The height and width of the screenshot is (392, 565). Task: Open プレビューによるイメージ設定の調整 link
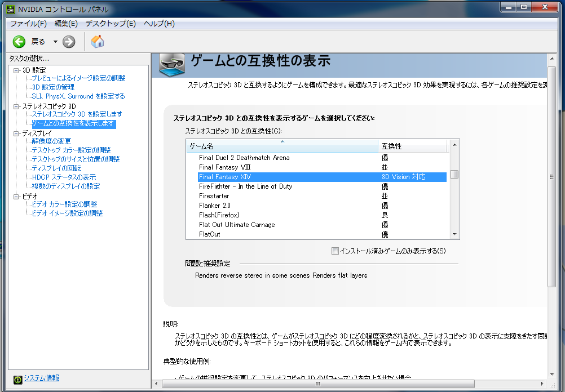point(78,78)
